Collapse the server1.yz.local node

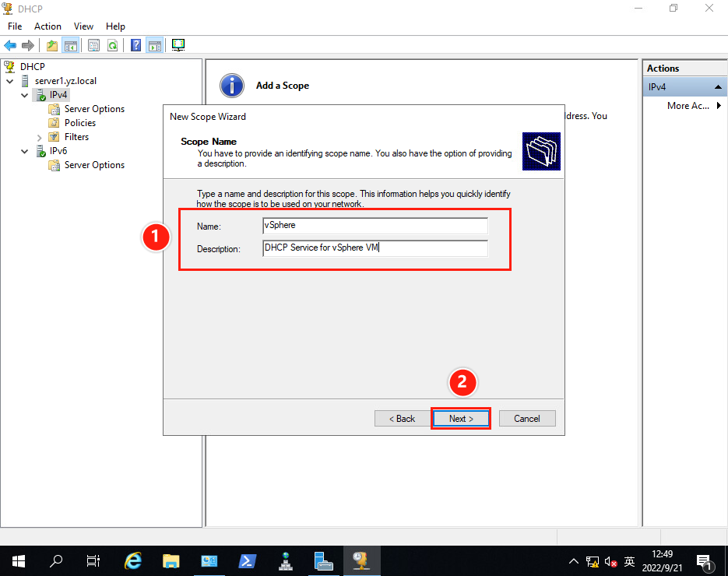(10, 81)
